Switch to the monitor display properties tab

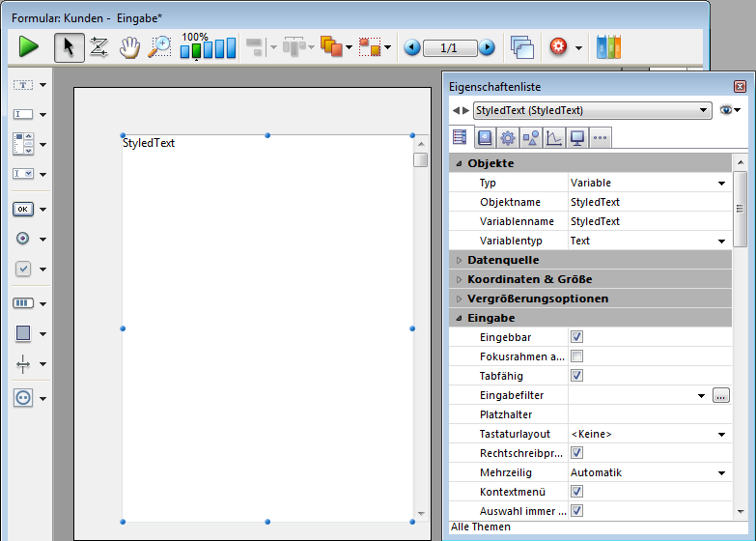tap(577, 137)
